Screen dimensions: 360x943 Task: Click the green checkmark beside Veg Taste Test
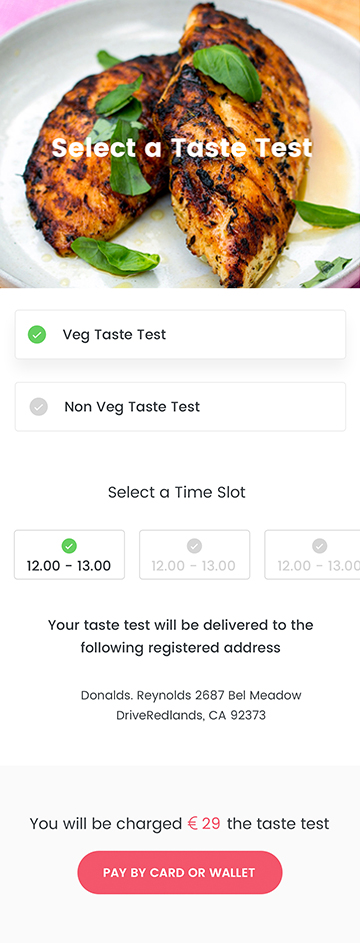click(37, 334)
